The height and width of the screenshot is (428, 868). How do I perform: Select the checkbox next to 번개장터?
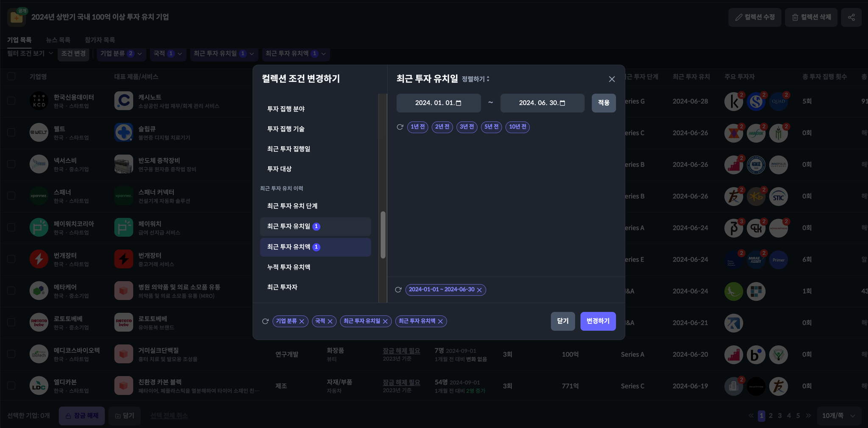tap(11, 259)
